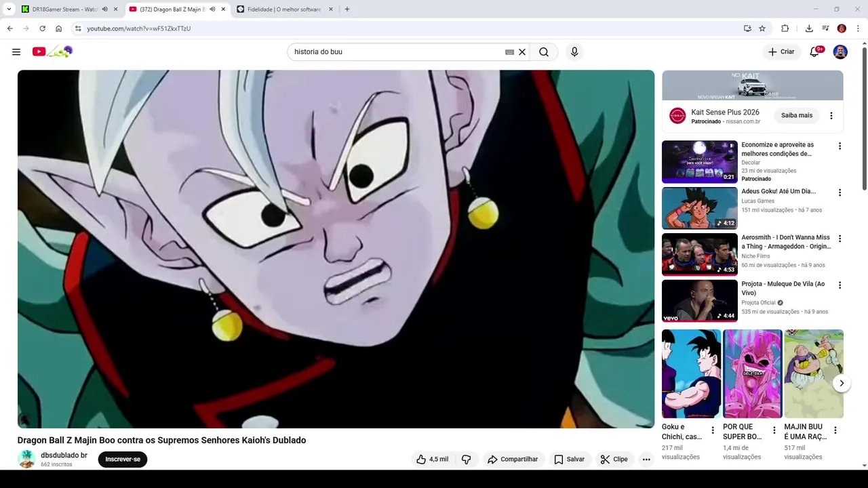Viewport: 868px width, 488px height.
Task: Open options for Kait Sense Plus ad
Action: pos(831,116)
